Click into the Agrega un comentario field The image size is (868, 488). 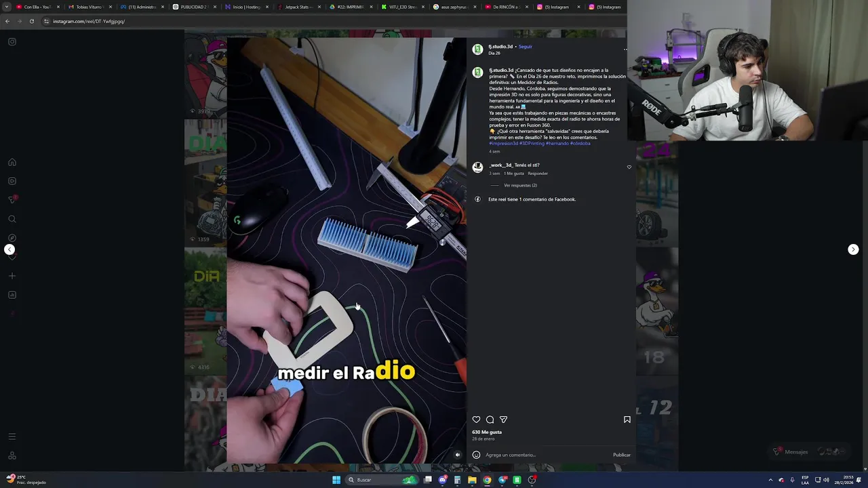pos(548,455)
